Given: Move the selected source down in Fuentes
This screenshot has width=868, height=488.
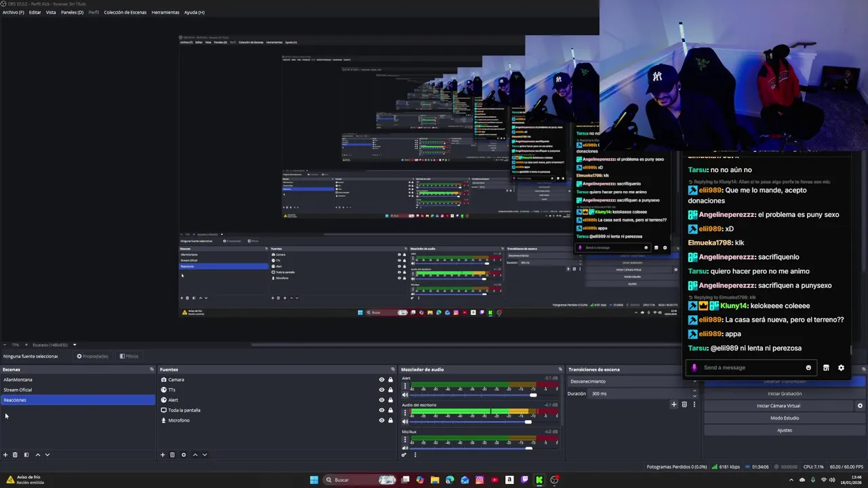Looking at the screenshot, I should point(205,455).
